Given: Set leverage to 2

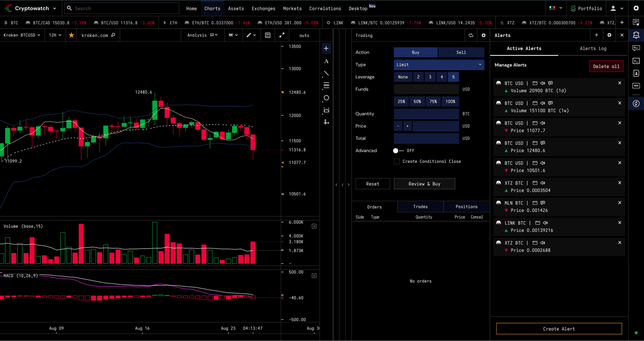Looking at the screenshot, I should click(x=418, y=77).
